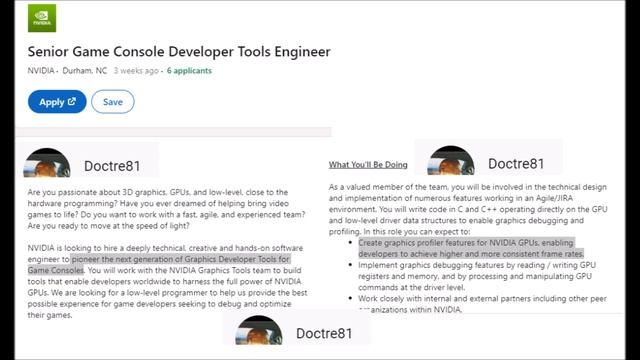
Task: Click the NVIDIA company logo
Action: click(42, 18)
